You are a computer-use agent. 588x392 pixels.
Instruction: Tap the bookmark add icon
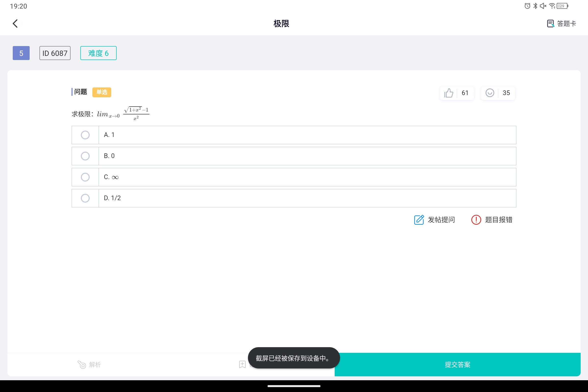coord(242,364)
